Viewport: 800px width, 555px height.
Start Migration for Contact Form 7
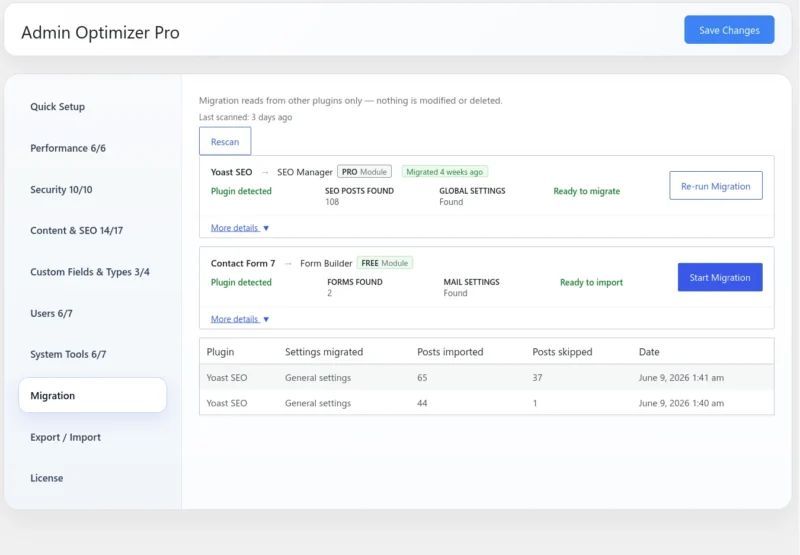720,277
